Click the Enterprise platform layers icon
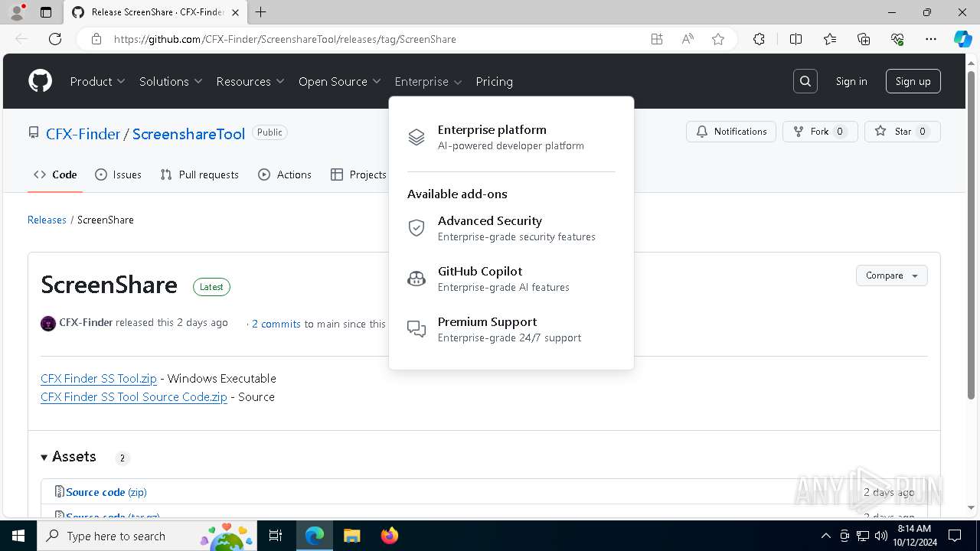Viewport: 980px width, 551px height. (x=416, y=137)
